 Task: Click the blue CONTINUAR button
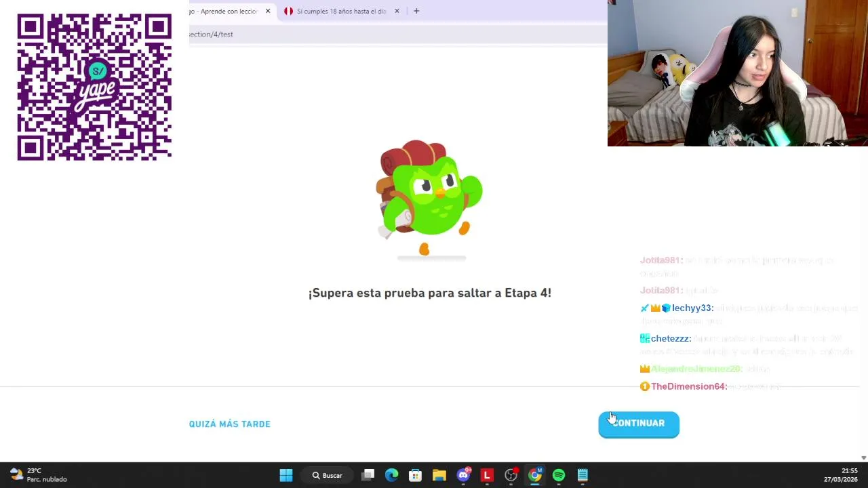point(638,424)
